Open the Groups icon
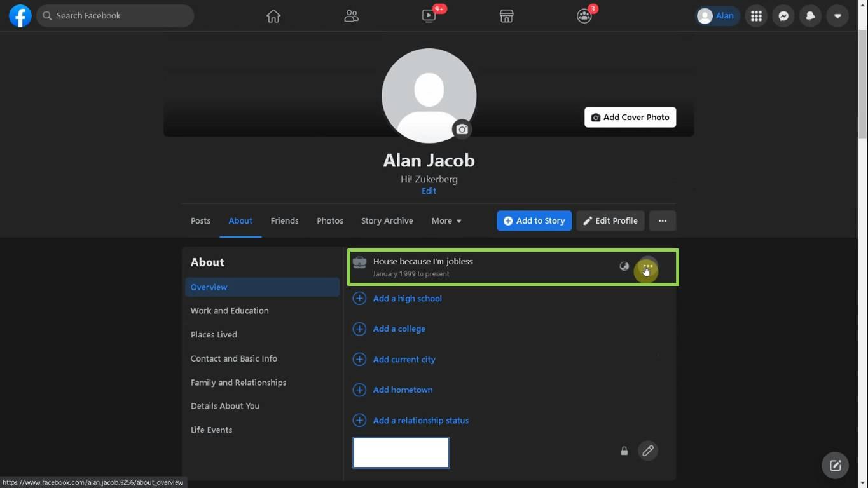The image size is (868, 488). coord(584,16)
